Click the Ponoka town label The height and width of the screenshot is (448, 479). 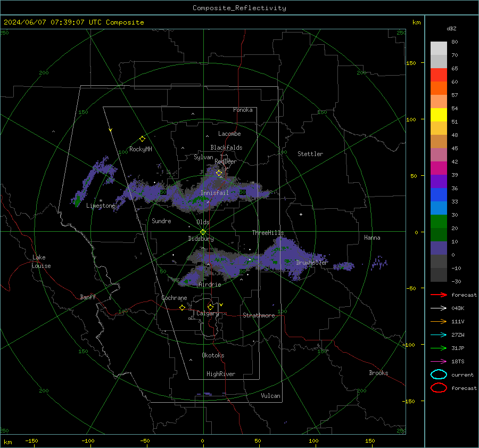click(243, 110)
